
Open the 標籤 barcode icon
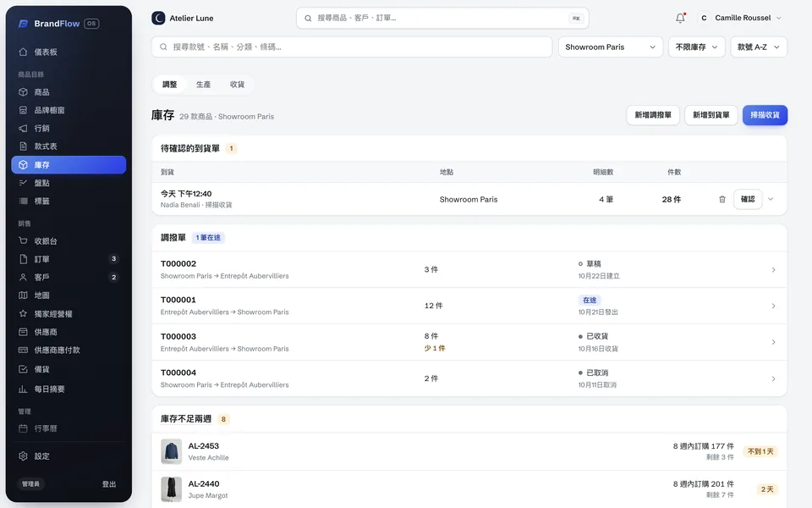coord(23,201)
